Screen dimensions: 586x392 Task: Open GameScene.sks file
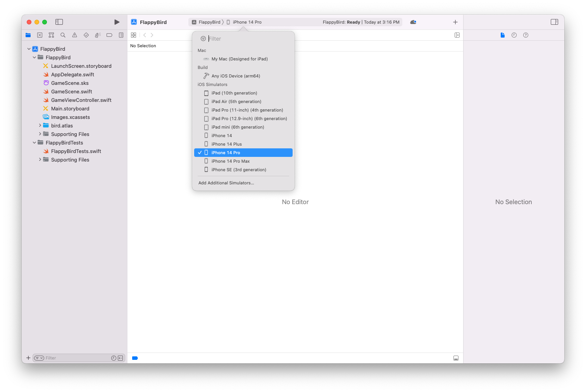[x=66, y=83]
